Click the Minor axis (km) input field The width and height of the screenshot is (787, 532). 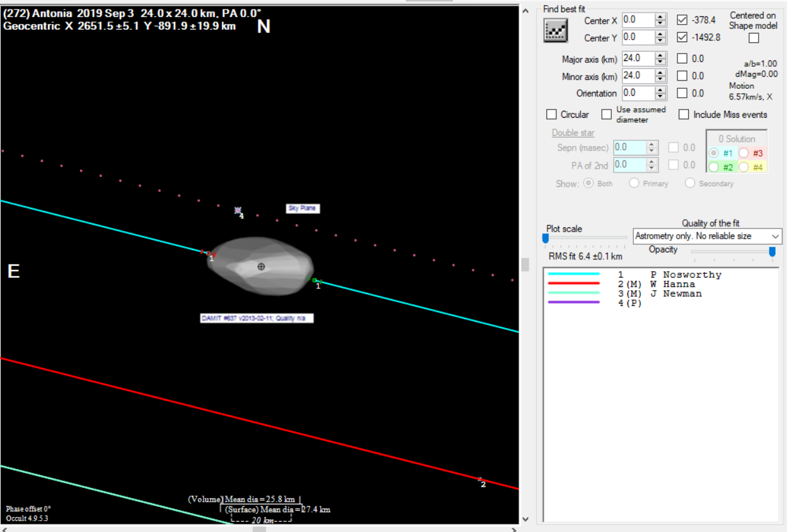tap(638, 76)
